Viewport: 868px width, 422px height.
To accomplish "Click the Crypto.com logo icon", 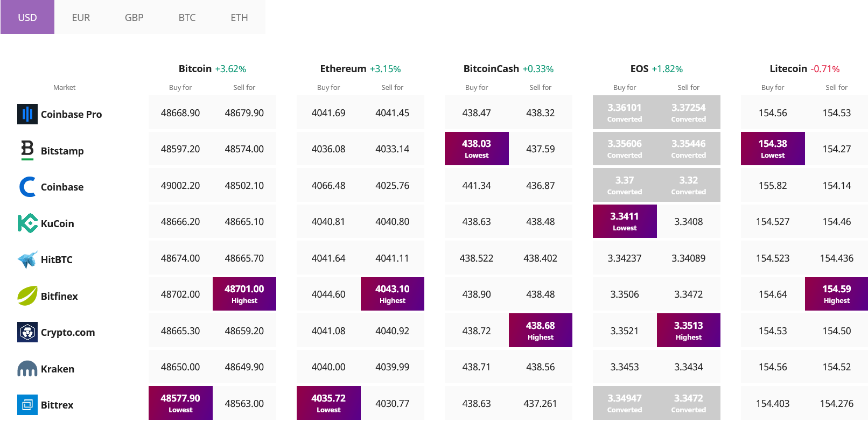I will pyautogui.click(x=27, y=332).
